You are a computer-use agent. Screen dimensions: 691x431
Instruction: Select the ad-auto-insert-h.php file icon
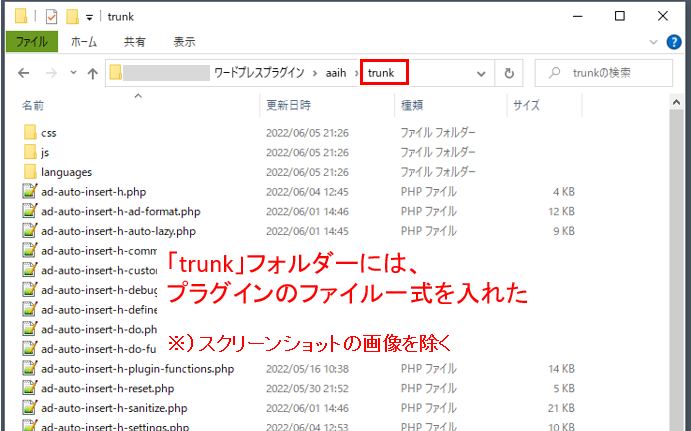point(30,192)
